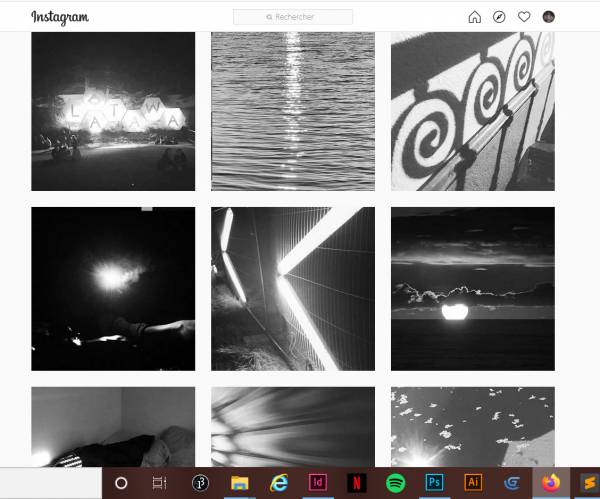
Task: Click the Instagram logo
Action: (x=59, y=17)
